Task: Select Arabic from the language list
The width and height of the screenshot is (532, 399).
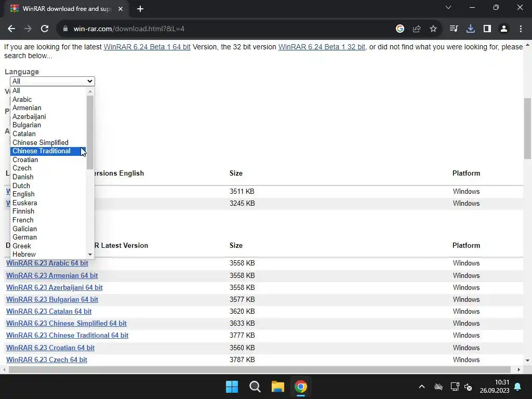Action: (x=48, y=99)
